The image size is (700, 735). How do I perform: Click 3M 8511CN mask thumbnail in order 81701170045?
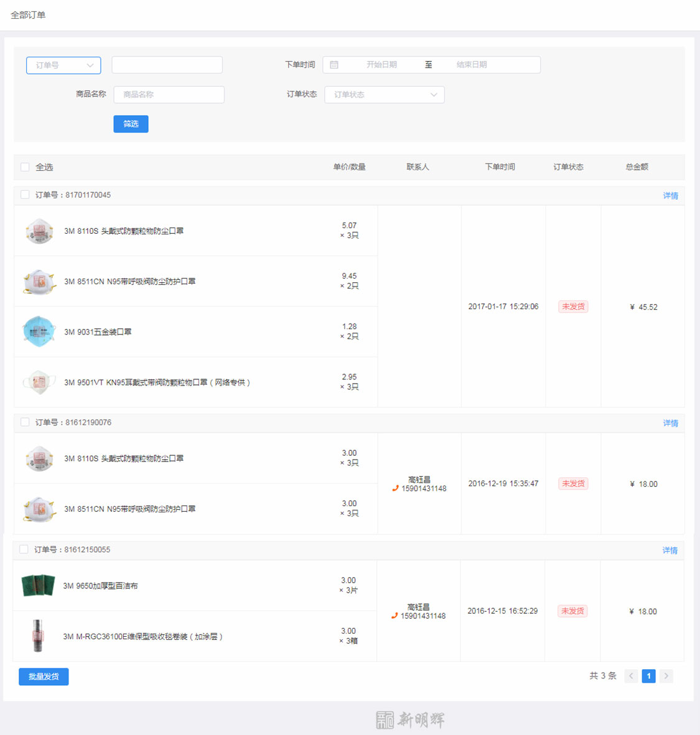tap(39, 282)
